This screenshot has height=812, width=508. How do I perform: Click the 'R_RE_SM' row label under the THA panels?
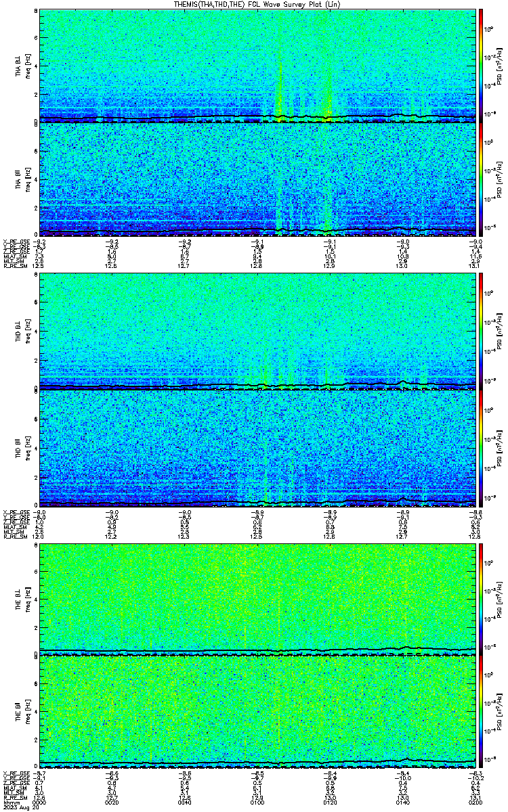[x=14, y=266]
